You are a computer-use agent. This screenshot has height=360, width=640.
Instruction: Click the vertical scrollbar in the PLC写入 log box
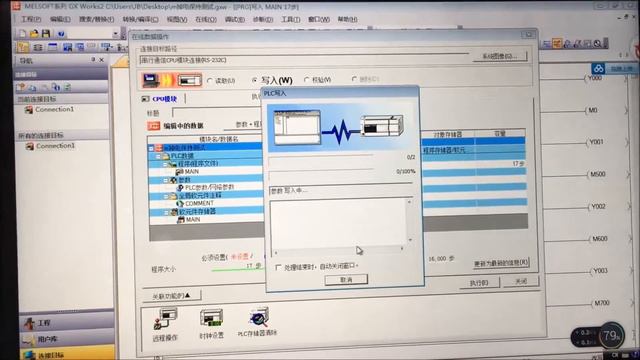click(409, 221)
